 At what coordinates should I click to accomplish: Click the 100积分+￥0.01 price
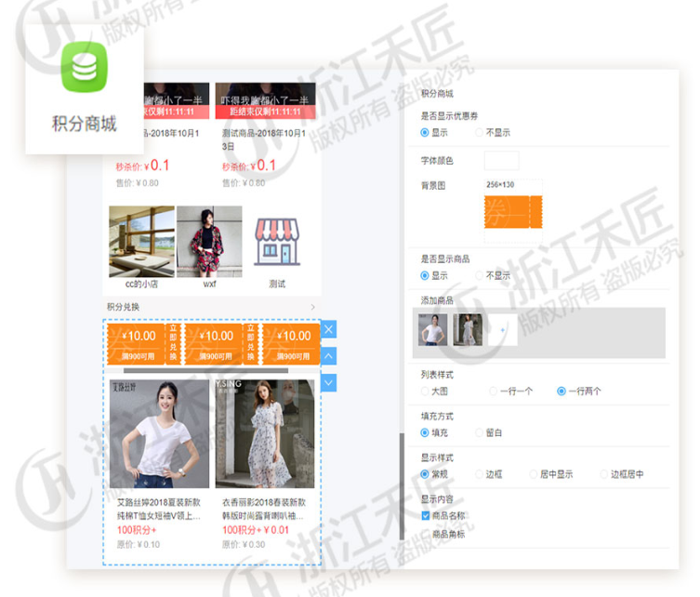tap(256, 530)
